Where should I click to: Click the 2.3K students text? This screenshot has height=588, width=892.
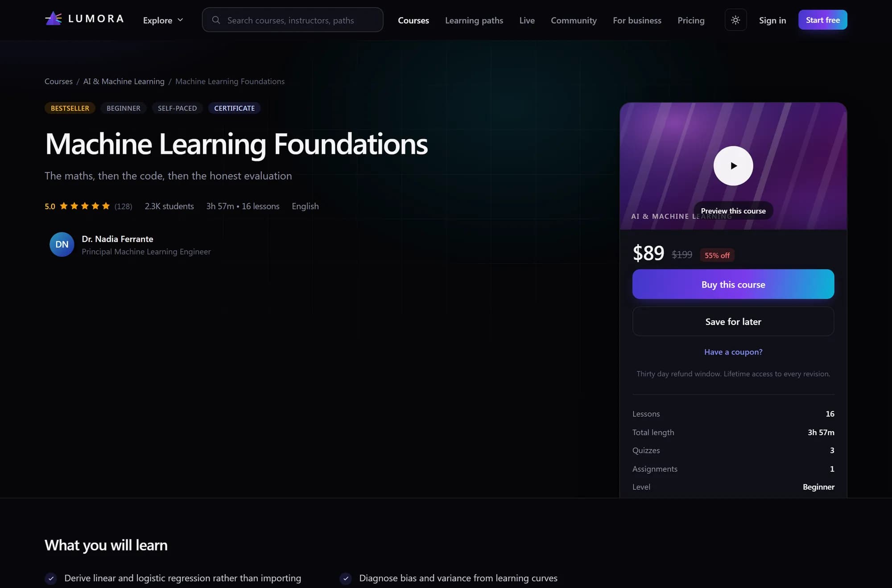169,206
